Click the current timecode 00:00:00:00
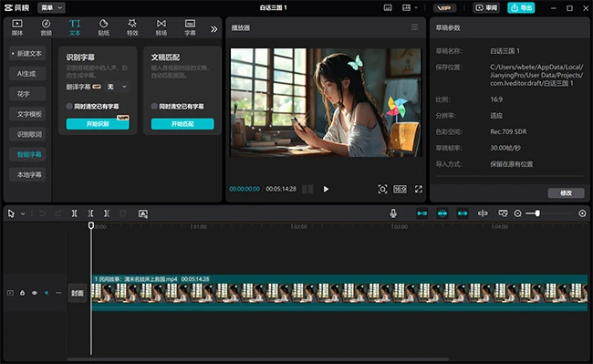 (244, 189)
